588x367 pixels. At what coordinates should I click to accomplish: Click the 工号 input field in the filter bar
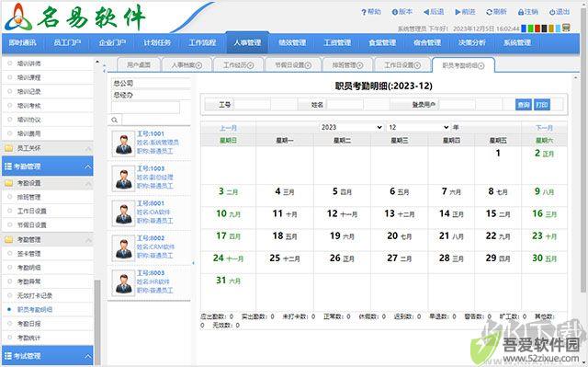(252, 105)
